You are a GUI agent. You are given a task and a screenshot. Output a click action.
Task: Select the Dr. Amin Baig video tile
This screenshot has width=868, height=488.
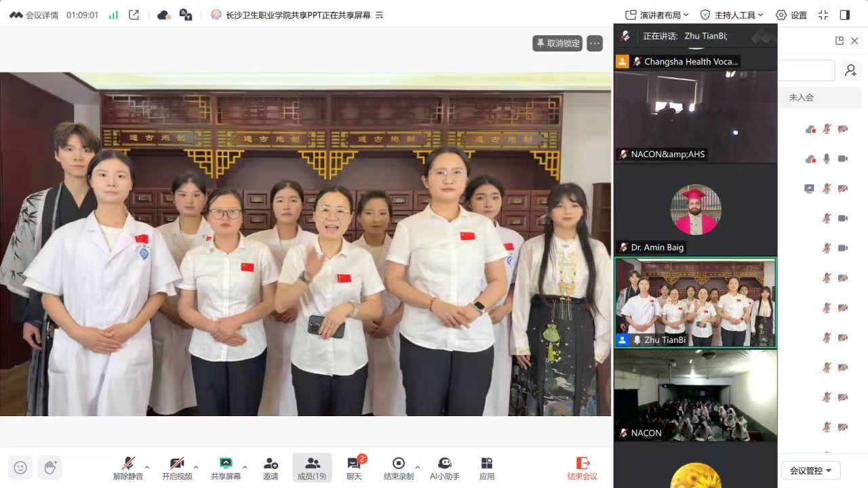click(x=695, y=210)
